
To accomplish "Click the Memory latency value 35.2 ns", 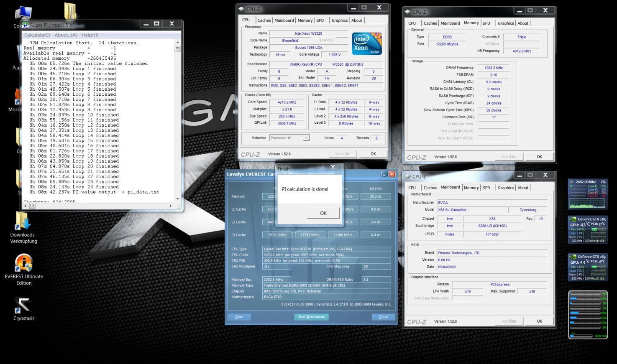I will coord(376,196).
